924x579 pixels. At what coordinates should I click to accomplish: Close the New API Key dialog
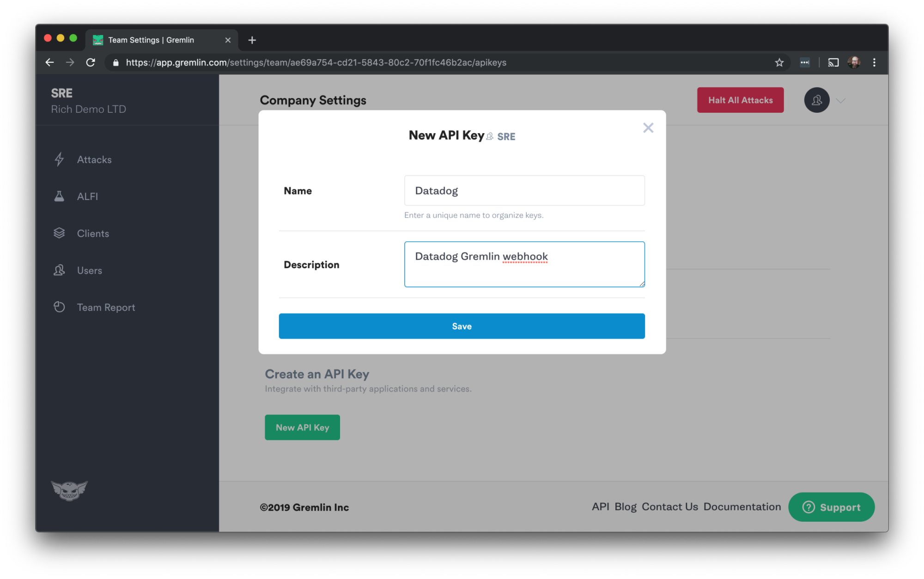click(648, 128)
